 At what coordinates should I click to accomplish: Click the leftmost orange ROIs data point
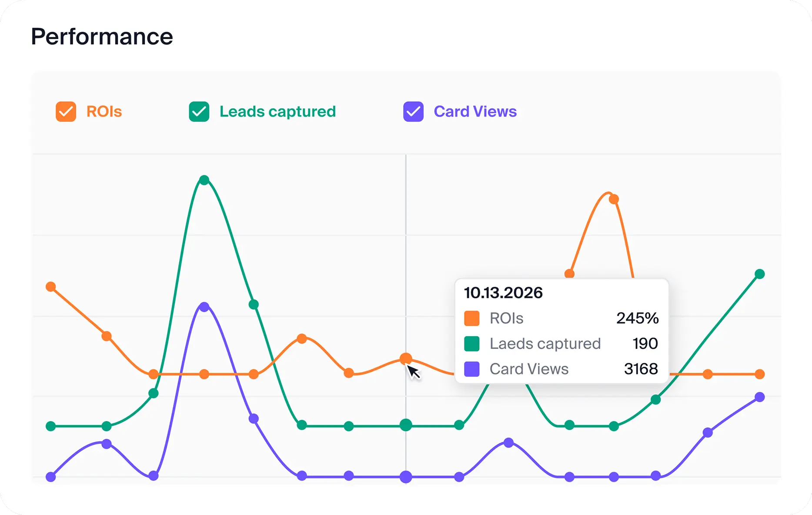(x=51, y=287)
